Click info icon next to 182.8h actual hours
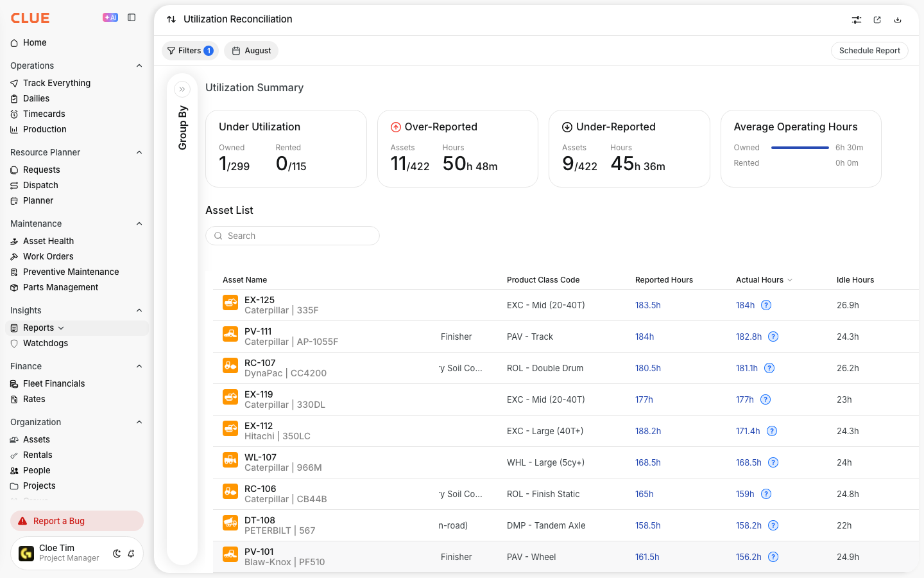Image resolution: width=924 pixels, height=578 pixels. 773,337
